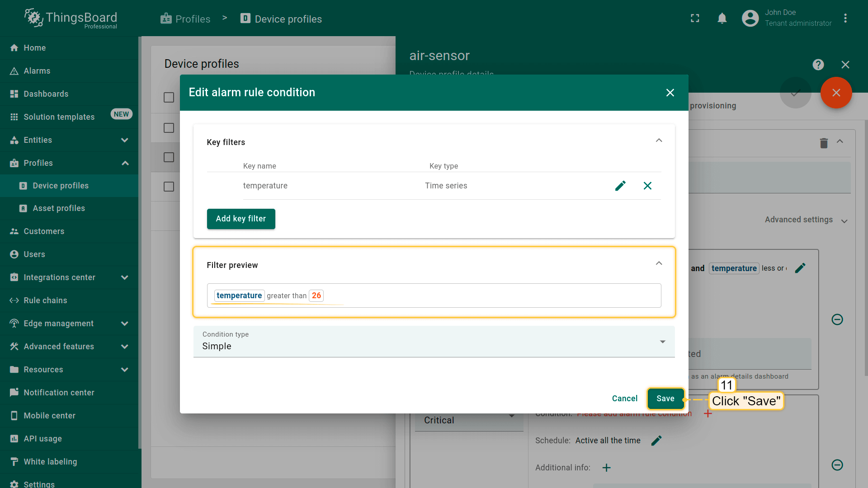
Task: Open the Condition type dropdown
Action: [x=434, y=342]
